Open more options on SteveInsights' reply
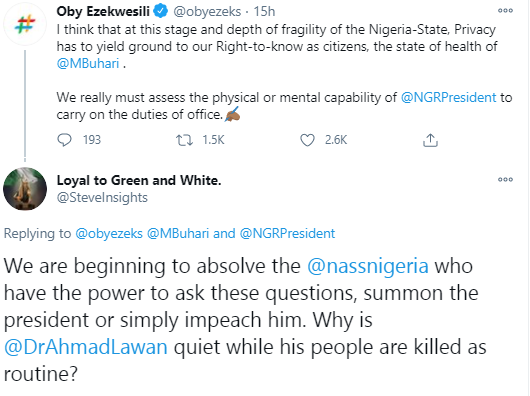The image size is (530, 396). [x=505, y=179]
